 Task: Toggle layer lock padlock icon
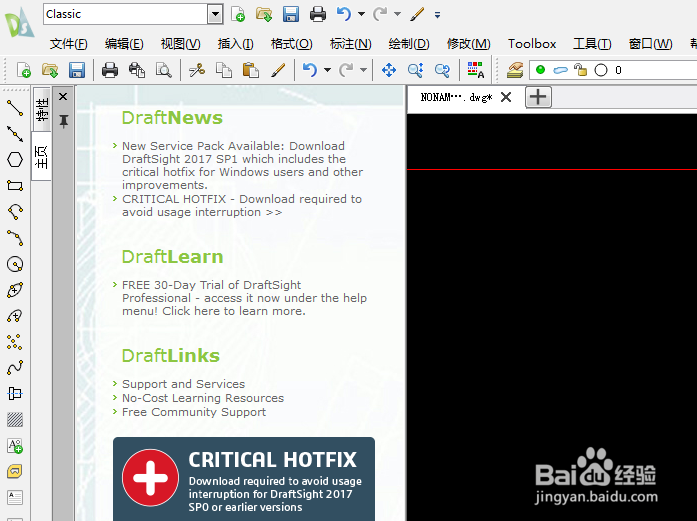[x=581, y=70]
